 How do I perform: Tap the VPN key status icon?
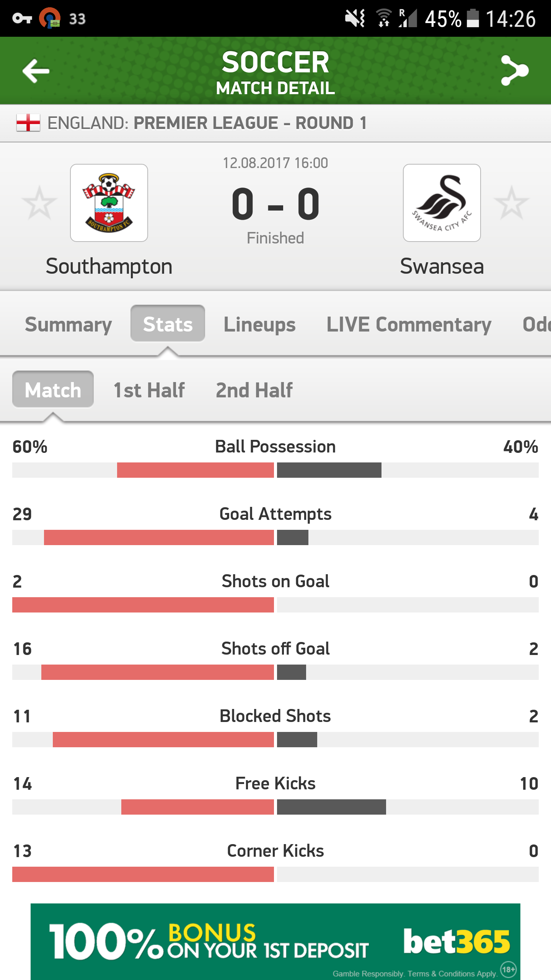coord(22,18)
